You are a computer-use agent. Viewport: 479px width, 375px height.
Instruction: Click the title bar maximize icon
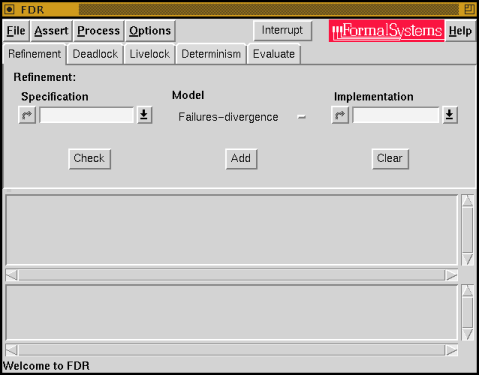pos(469,9)
